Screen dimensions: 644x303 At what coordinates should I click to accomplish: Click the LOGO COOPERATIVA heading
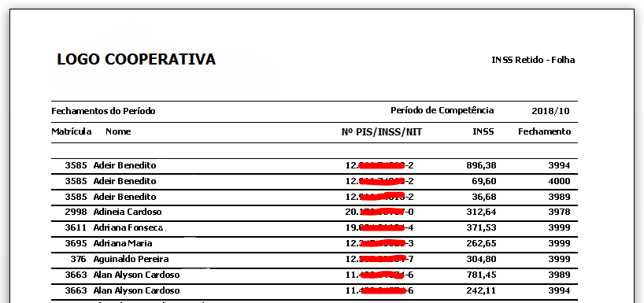pos(136,60)
